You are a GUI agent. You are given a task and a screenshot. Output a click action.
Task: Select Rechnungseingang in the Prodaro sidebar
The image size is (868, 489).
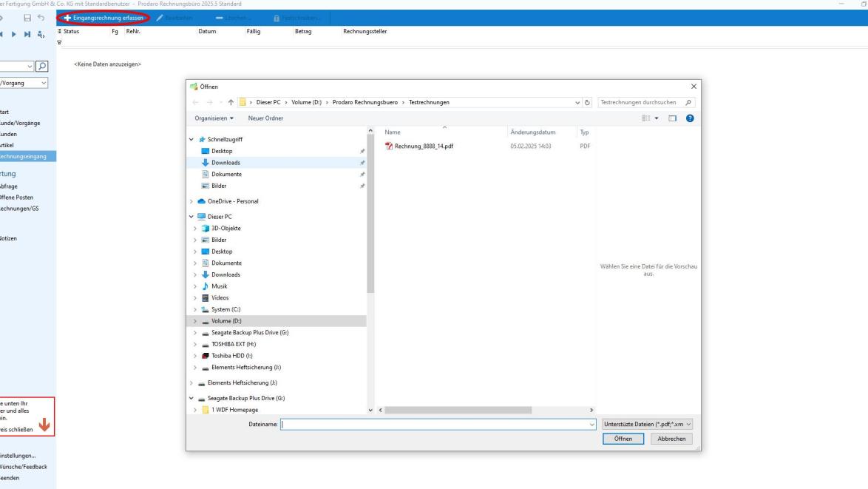pos(27,157)
